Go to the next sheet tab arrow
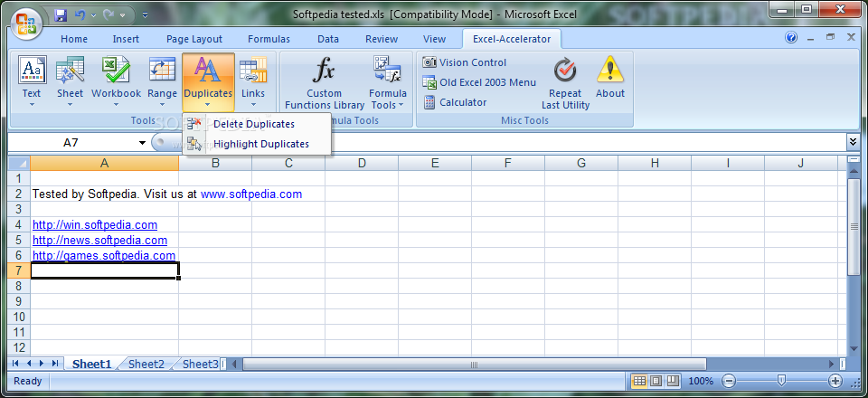 (42, 364)
